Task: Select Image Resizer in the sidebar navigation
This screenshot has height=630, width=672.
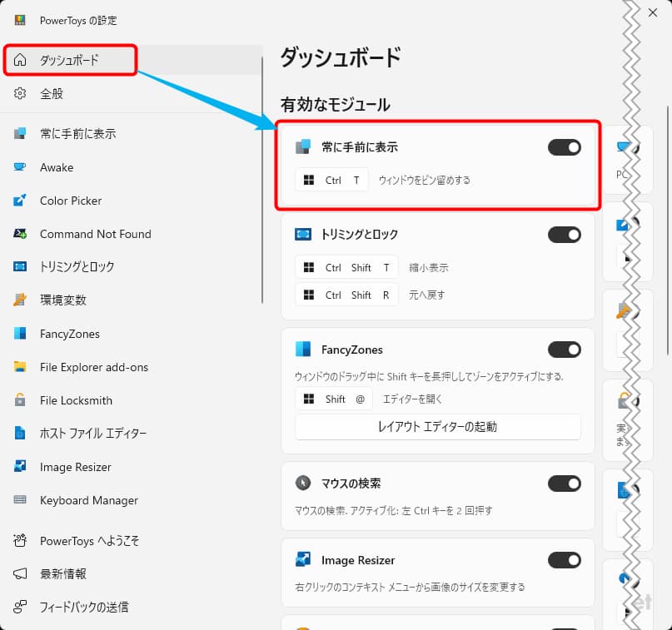Action: (131, 467)
